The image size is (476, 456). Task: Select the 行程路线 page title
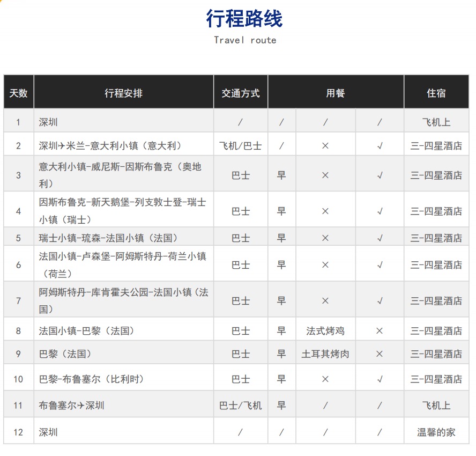[244, 18]
